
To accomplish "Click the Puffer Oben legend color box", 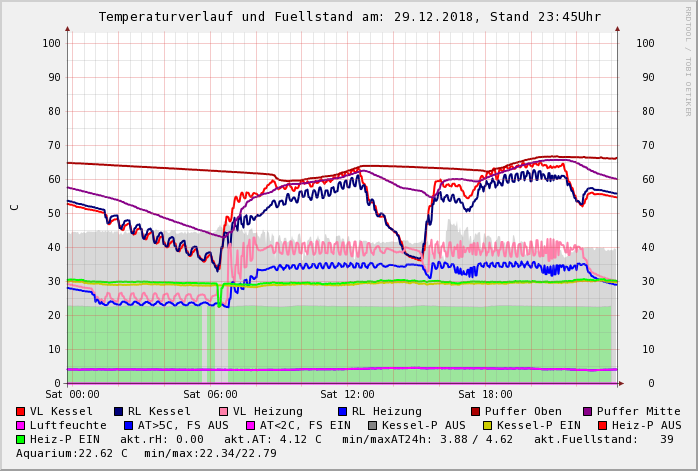I will 476,411.
